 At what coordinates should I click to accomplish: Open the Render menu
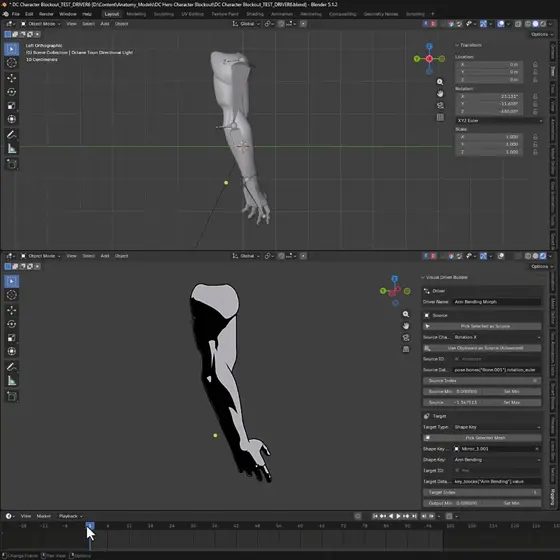pyautogui.click(x=46, y=14)
